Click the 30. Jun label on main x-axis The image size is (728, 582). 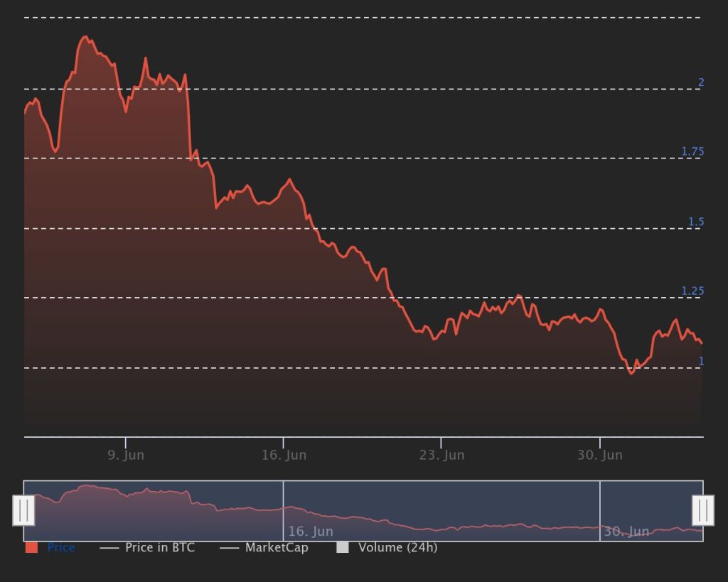(599, 455)
